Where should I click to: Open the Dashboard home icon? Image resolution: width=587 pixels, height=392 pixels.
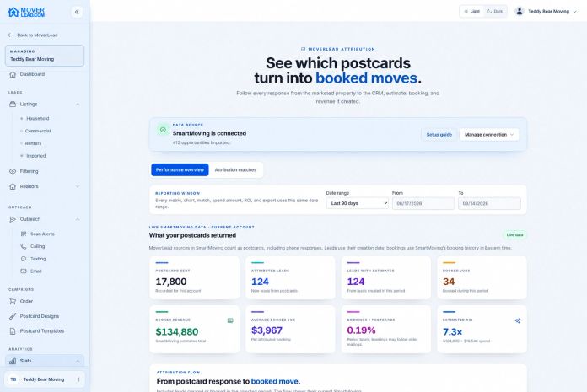[x=13, y=74]
